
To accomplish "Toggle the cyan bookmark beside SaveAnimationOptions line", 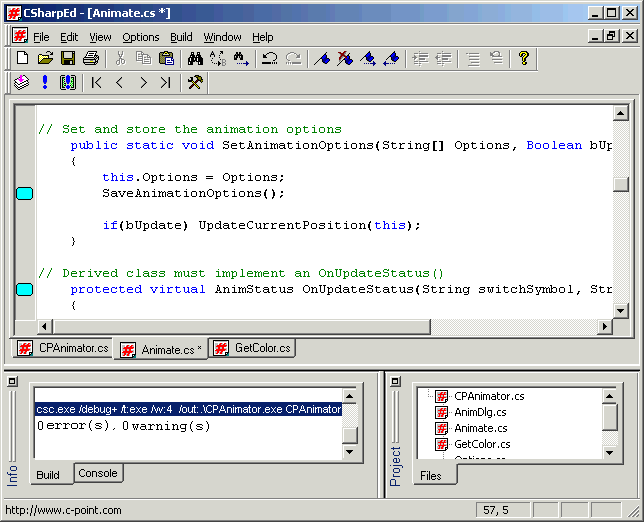I will tap(25, 193).
